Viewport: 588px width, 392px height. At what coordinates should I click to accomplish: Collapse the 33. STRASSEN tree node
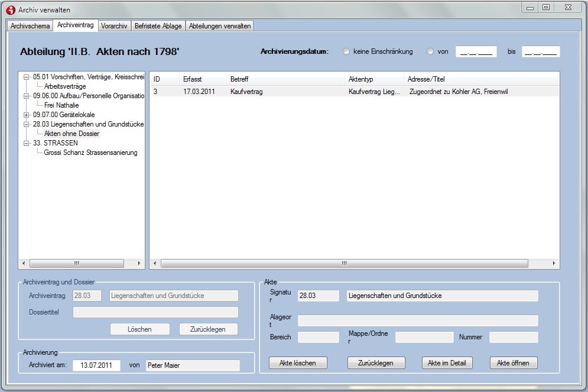click(26, 143)
